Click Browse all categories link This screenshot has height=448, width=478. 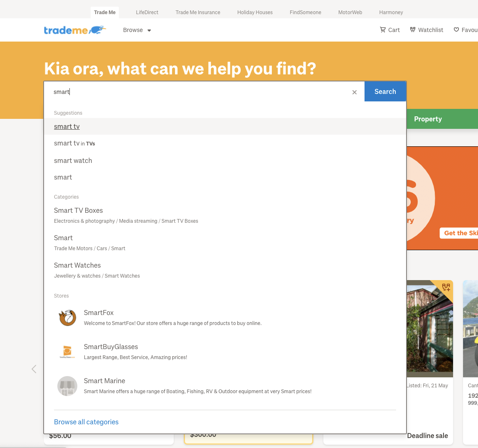(x=86, y=422)
